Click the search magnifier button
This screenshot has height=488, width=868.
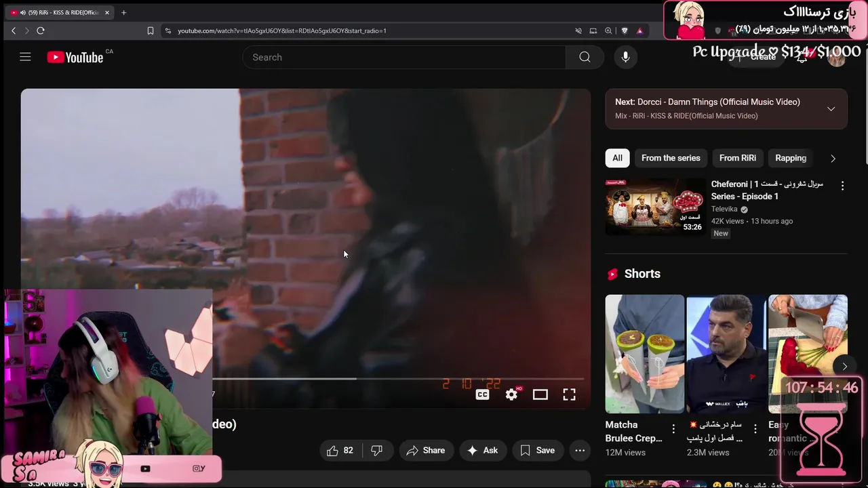[585, 57]
